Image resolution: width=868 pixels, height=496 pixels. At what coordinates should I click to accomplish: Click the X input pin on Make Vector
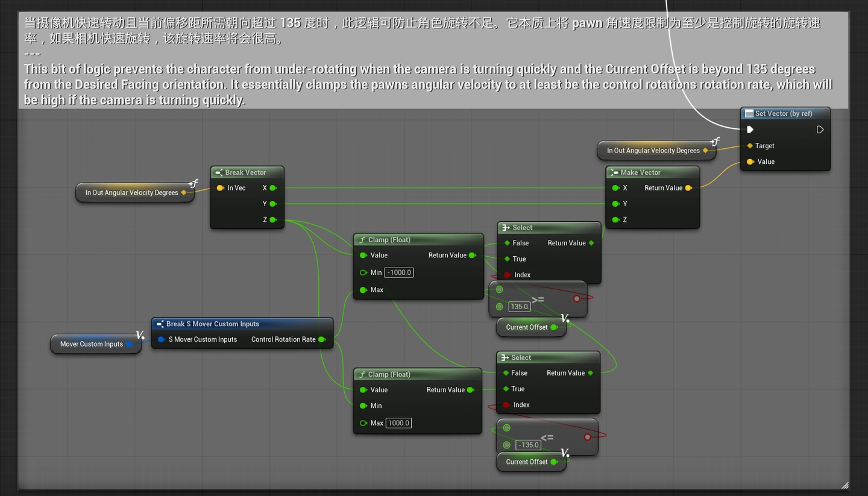(615, 188)
